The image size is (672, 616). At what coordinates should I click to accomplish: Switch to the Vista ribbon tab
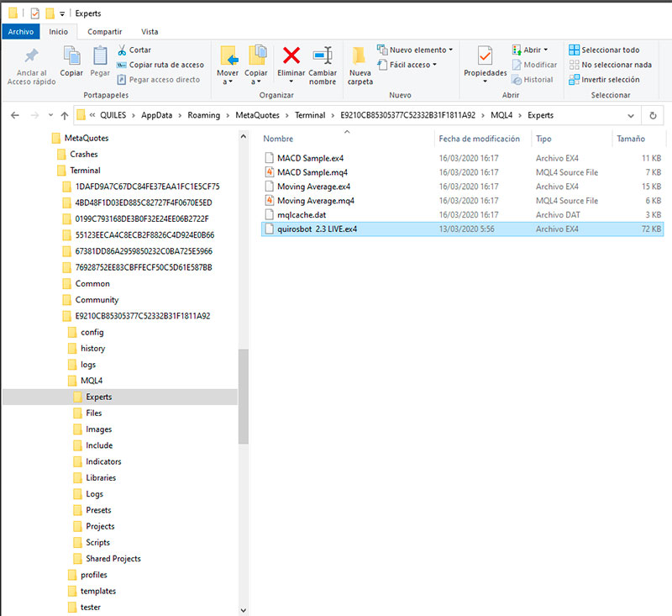tap(150, 31)
